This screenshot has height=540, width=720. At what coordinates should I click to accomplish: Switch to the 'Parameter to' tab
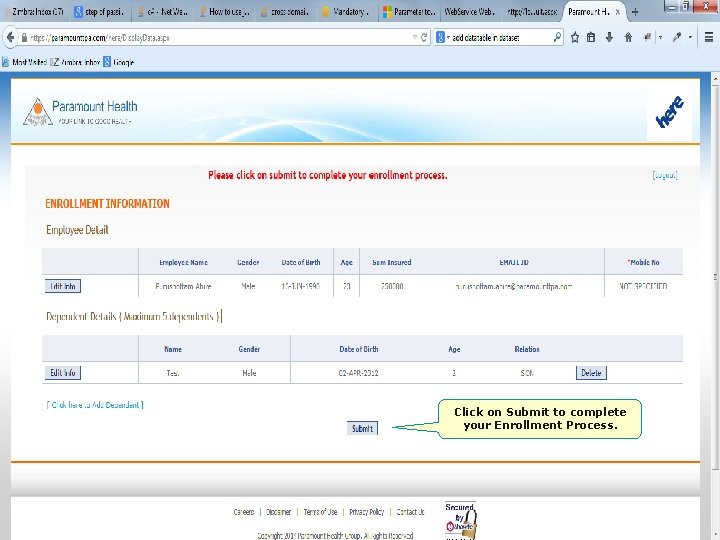pyautogui.click(x=410, y=12)
